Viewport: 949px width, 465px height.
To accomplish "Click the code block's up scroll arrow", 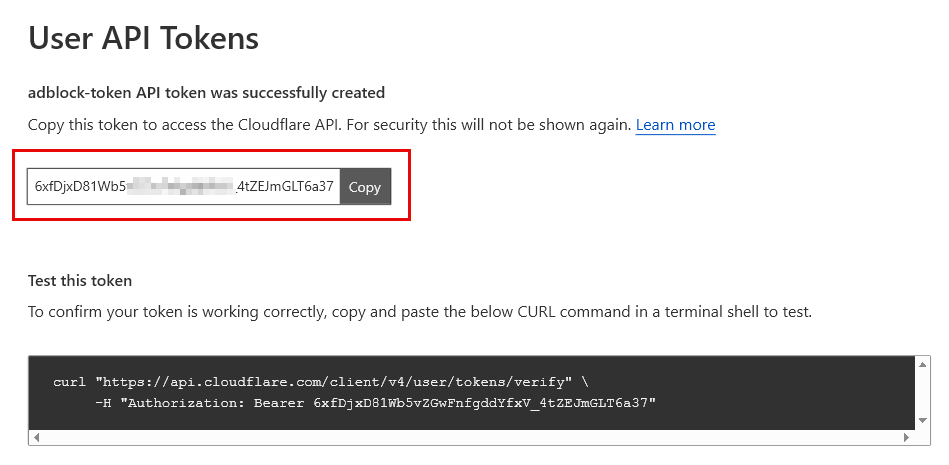I will [925, 364].
